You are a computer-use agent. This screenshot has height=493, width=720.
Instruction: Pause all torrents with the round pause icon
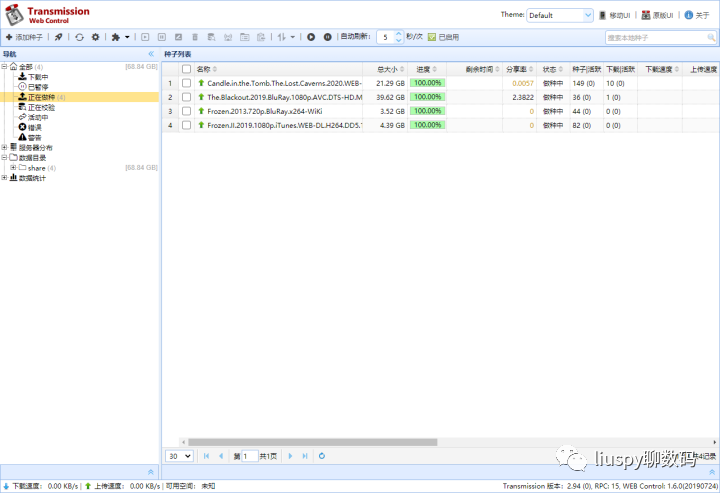tap(327, 37)
